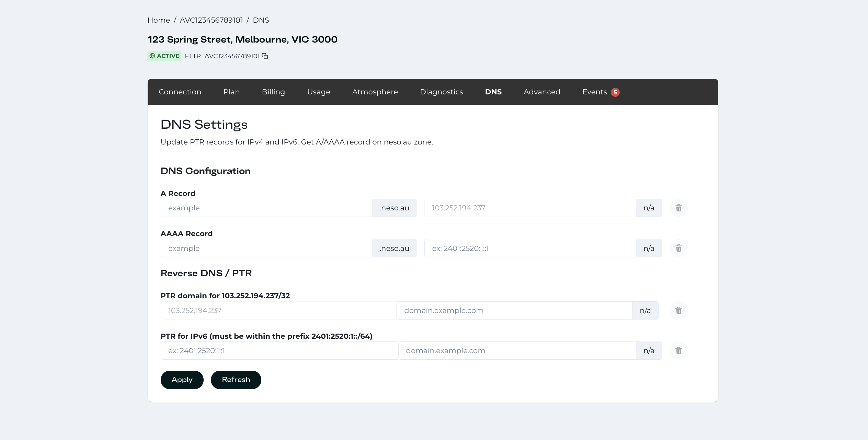This screenshot has height=440, width=868.
Task: Click the A Record label
Action: (178, 194)
